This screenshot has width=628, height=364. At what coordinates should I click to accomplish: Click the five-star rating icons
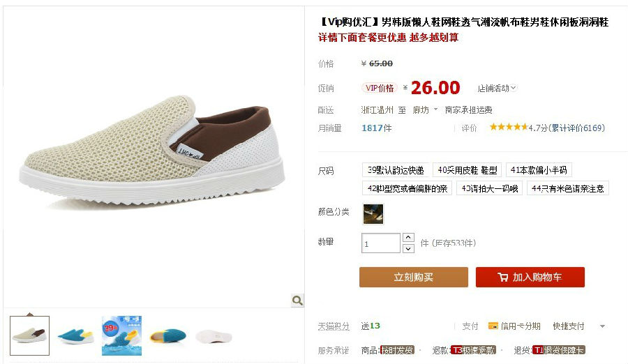(x=508, y=128)
